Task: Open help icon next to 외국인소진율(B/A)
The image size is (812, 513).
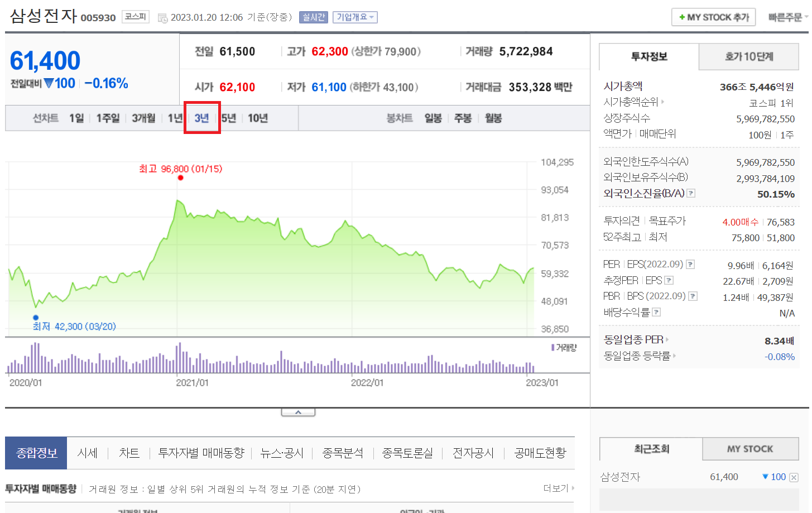Action: click(x=691, y=193)
